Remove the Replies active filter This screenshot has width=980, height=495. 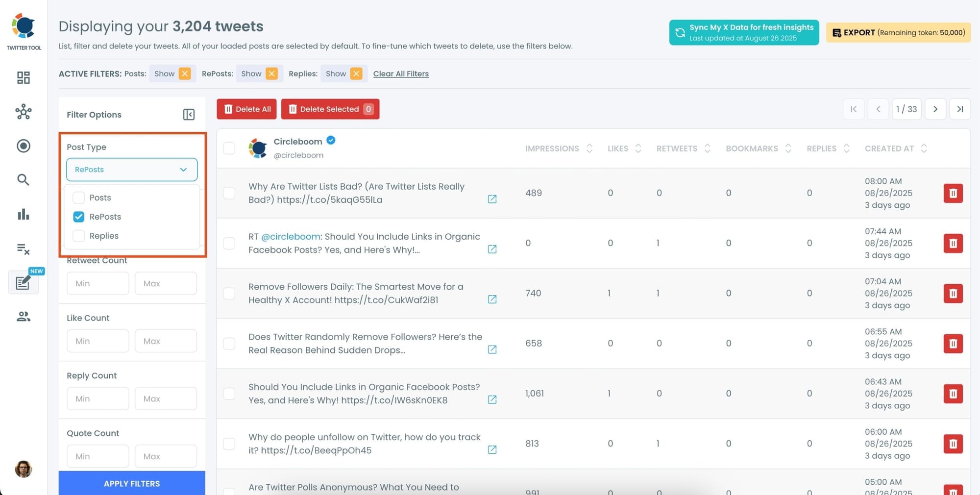tap(356, 74)
